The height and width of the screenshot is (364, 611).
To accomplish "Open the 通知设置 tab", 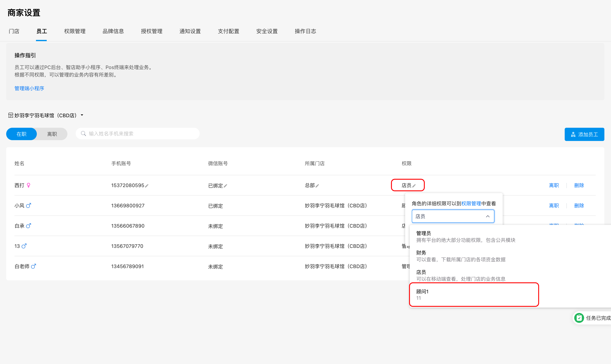I will coord(190,31).
